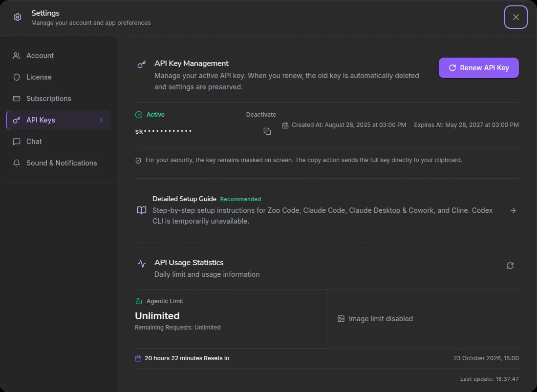Click the calendar icon beside Resets in
This screenshot has width=537, height=392.
138,358
